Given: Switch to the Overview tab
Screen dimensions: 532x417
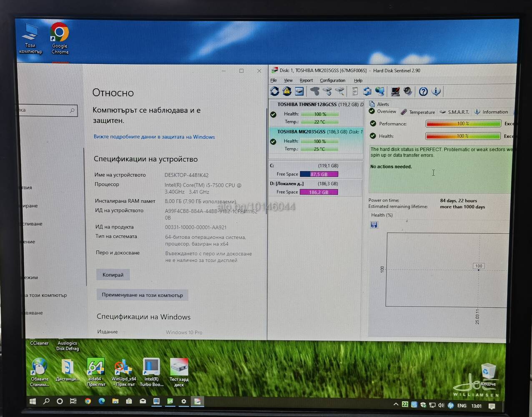Looking at the screenshot, I should [x=383, y=112].
